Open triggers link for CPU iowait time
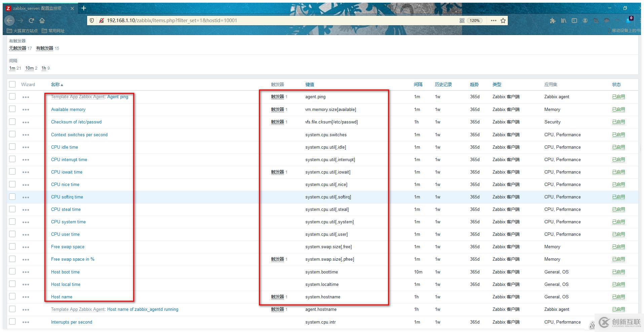Viewport: 644px width, 332px height. point(277,172)
